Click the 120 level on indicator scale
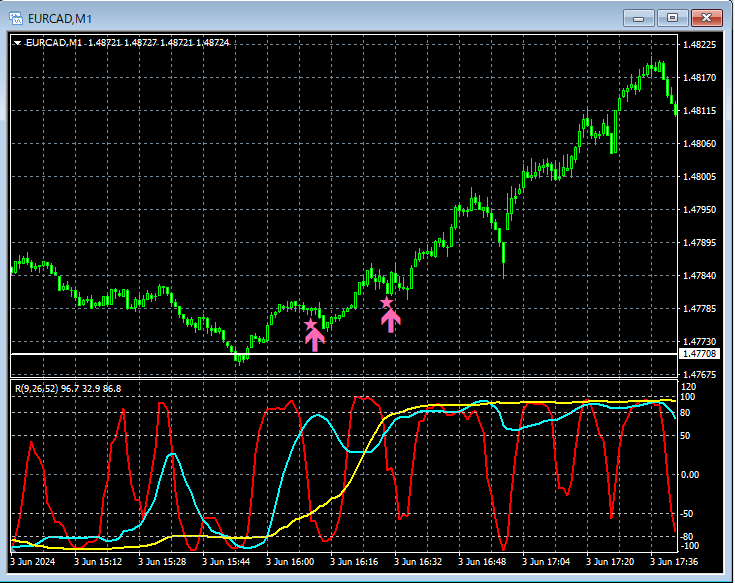 point(688,387)
